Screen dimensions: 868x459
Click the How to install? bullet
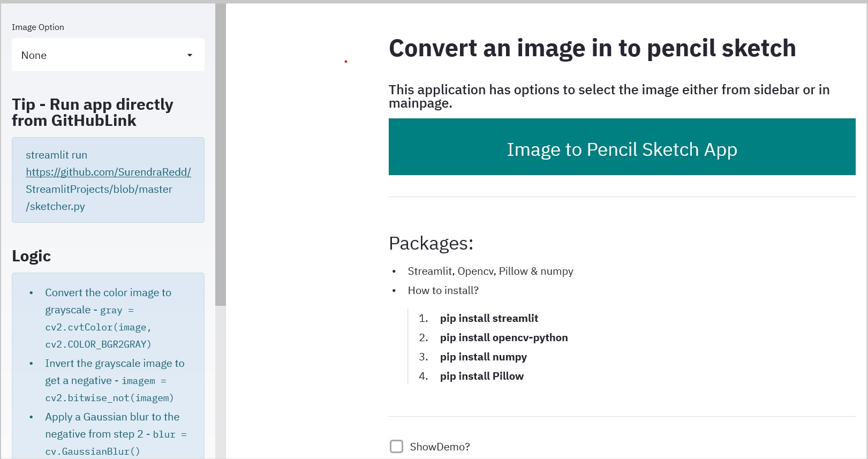(x=443, y=290)
